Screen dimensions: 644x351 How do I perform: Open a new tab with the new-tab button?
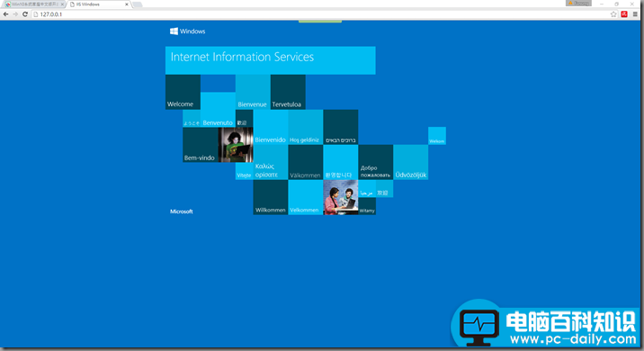click(138, 4)
